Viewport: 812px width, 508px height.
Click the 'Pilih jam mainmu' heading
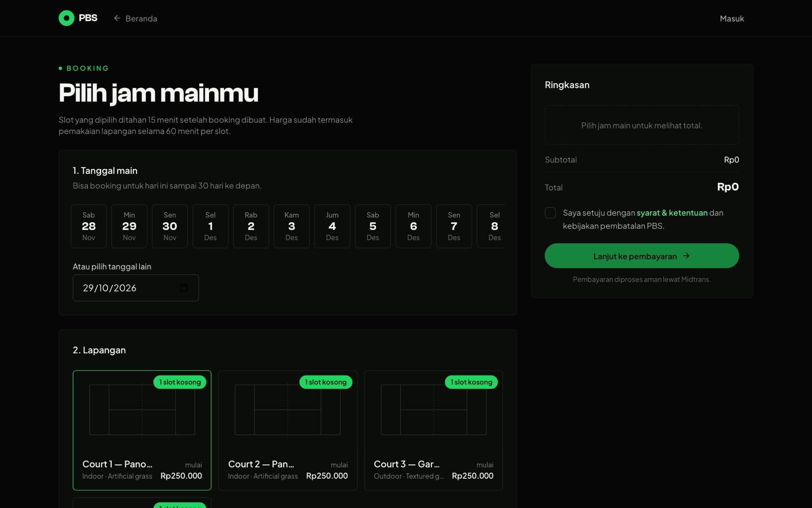point(158,93)
